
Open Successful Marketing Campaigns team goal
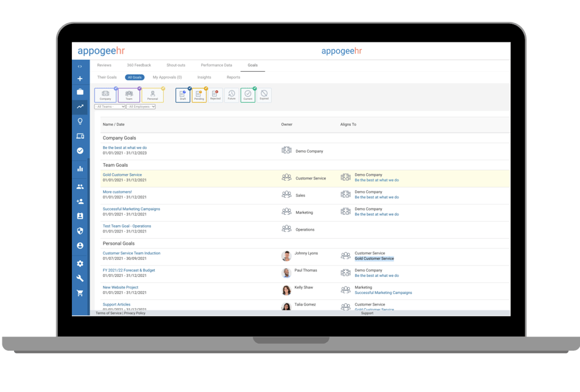pyautogui.click(x=132, y=209)
